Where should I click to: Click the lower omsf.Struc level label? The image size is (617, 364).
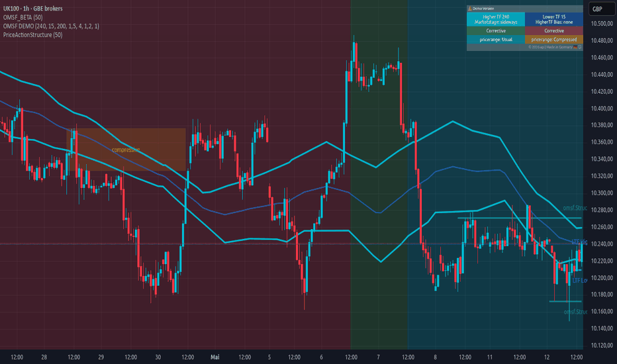[x=575, y=312]
